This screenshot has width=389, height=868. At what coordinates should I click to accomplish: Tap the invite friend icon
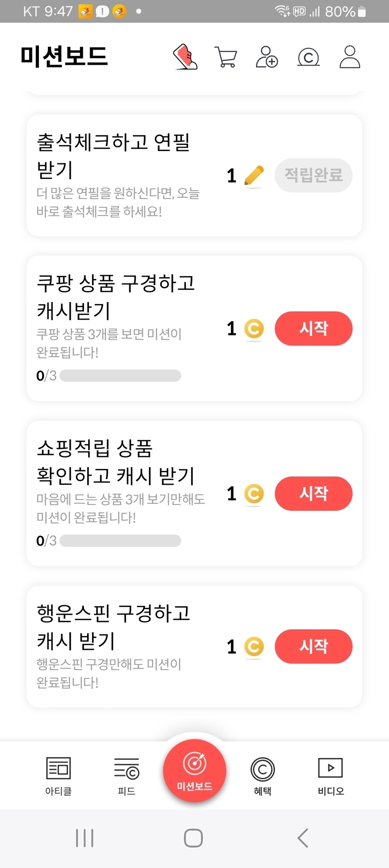point(267,57)
